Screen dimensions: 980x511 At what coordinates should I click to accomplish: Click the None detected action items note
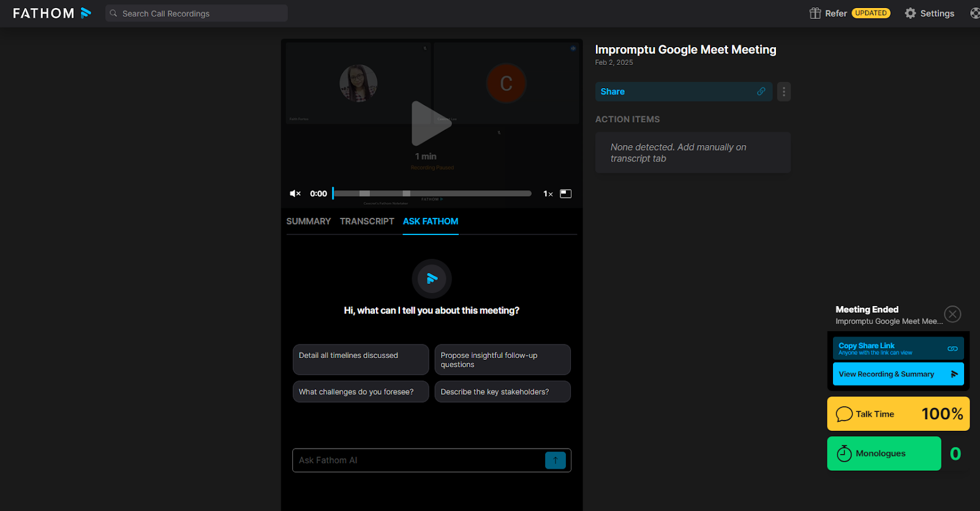coord(693,152)
